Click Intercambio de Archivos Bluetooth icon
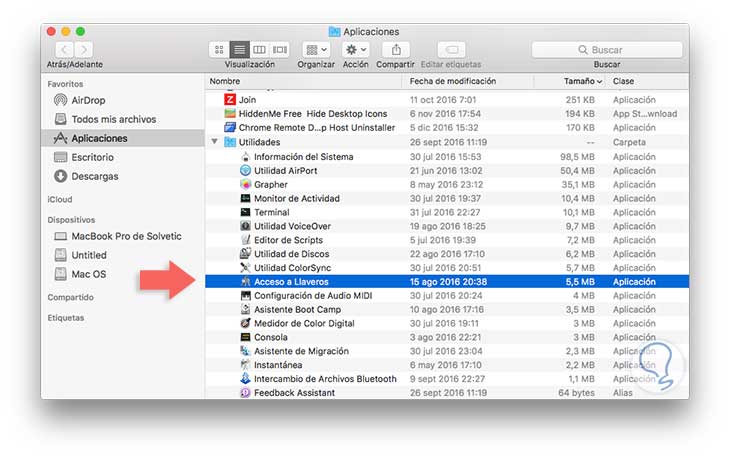The width and height of the screenshot is (730, 458). point(245,378)
